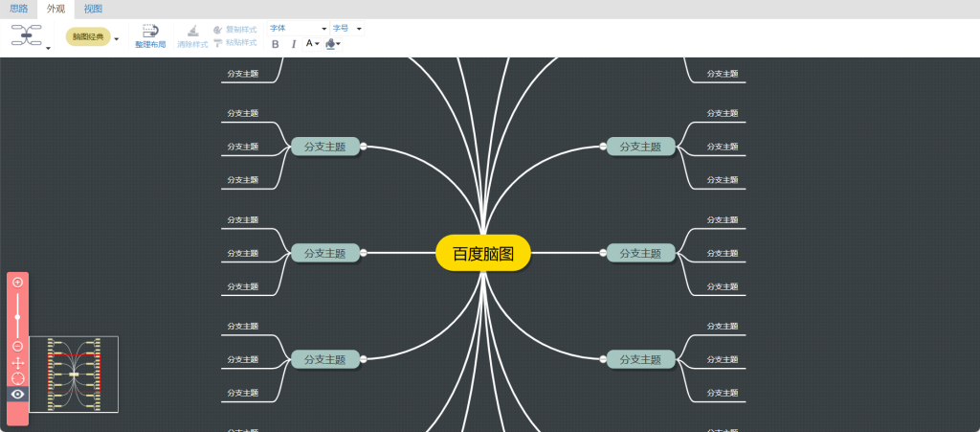980x432 pixels.
Task: Collapse the lower-right teal branch via its circle
Action: [603, 359]
